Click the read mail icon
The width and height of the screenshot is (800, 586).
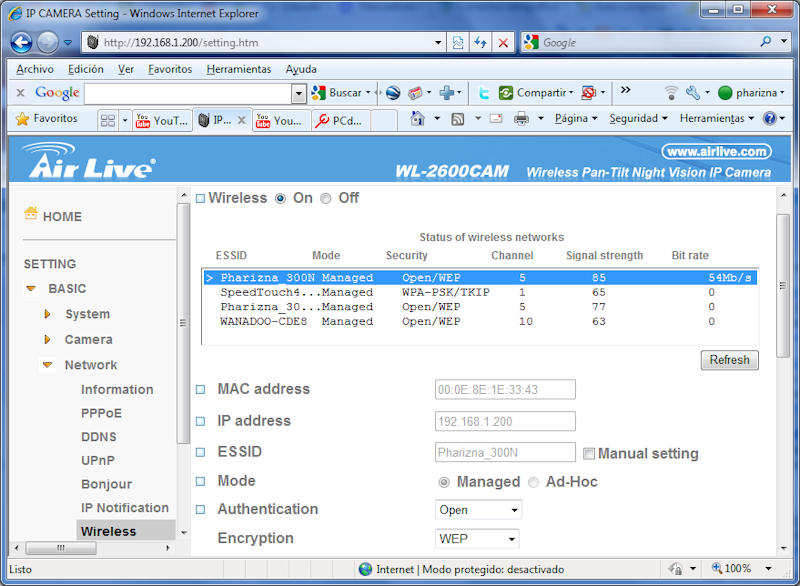(496, 119)
